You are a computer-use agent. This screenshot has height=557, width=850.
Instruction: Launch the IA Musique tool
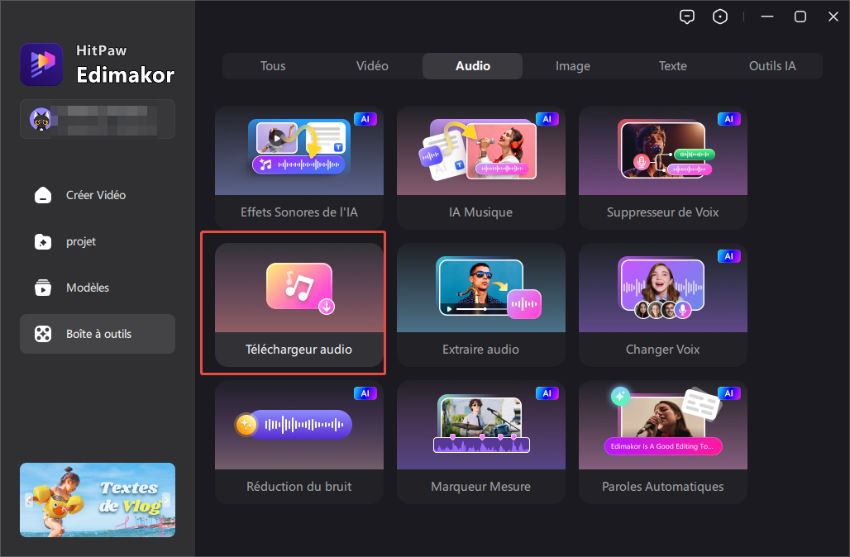(481, 167)
